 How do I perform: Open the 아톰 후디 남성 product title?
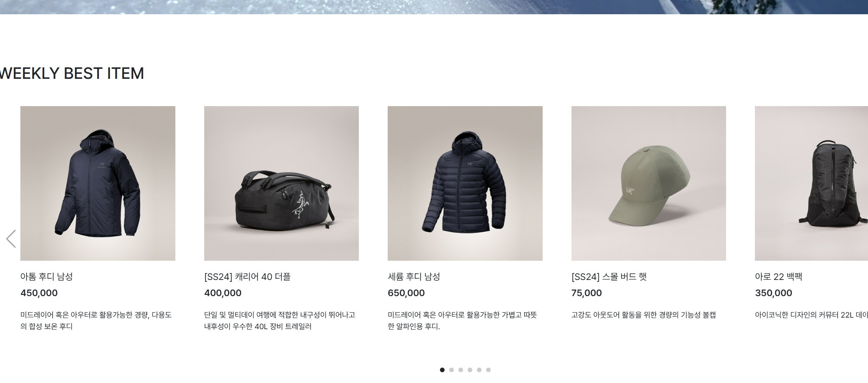[x=47, y=276]
